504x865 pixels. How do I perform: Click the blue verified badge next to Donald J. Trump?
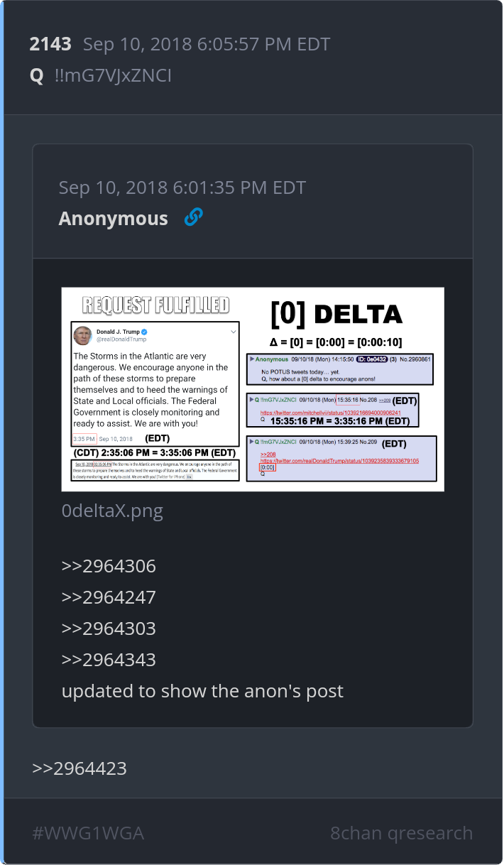pyautogui.click(x=144, y=332)
